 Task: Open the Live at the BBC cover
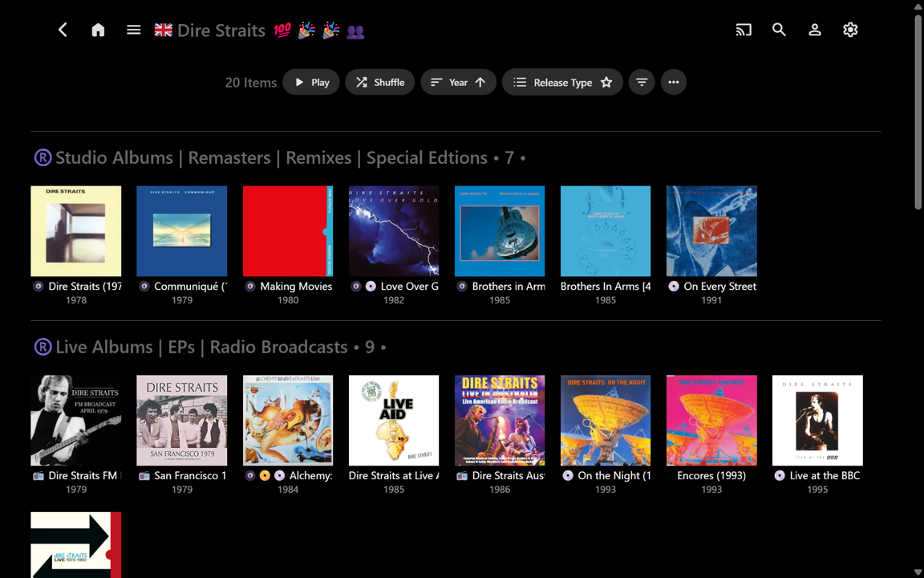tap(817, 421)
